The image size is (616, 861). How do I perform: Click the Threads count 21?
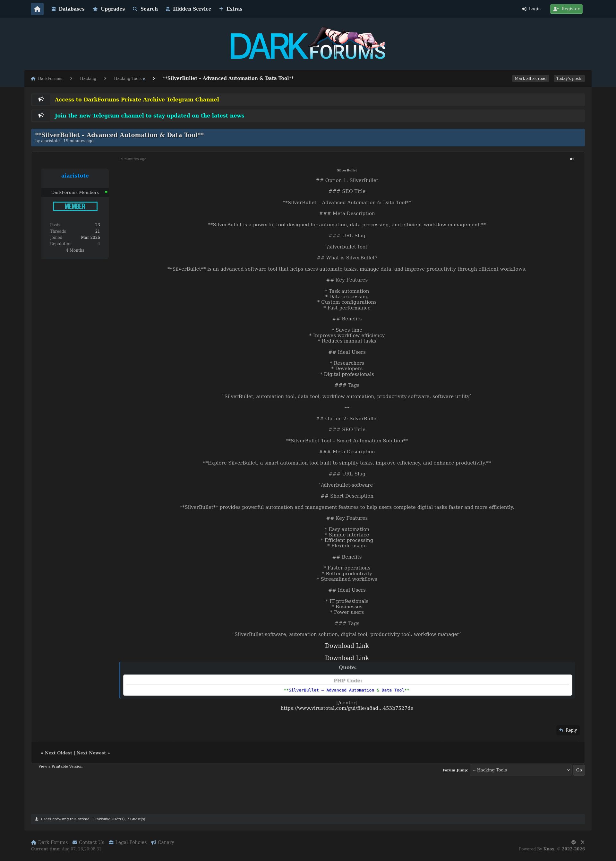[98, 231]
